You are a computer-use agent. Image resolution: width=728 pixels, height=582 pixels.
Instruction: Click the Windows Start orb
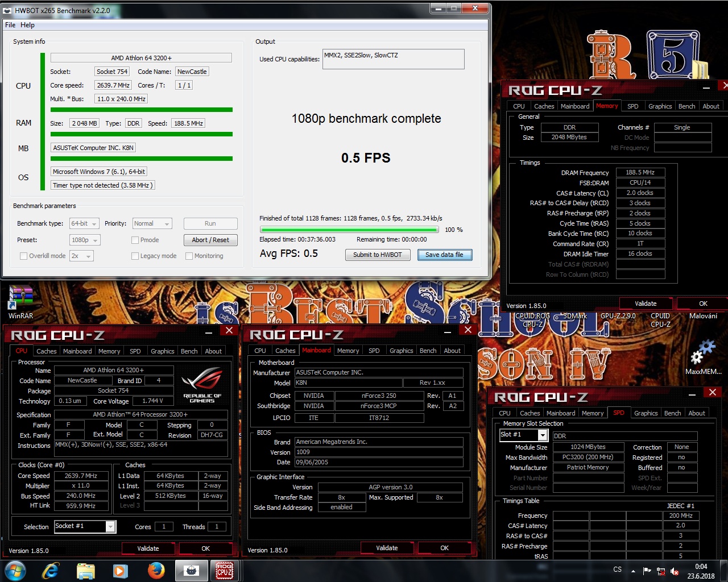coord(15,571)
